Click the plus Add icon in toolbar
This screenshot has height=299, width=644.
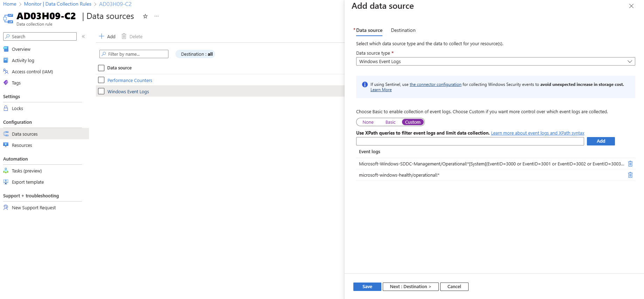click(x=102, y=36)
